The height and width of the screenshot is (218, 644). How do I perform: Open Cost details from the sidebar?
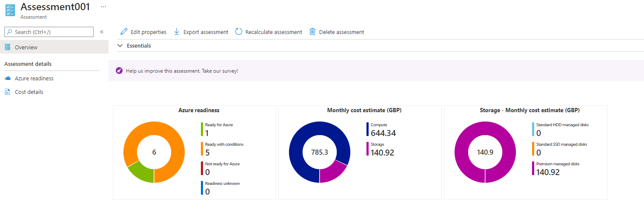click(x=29, y=92)
